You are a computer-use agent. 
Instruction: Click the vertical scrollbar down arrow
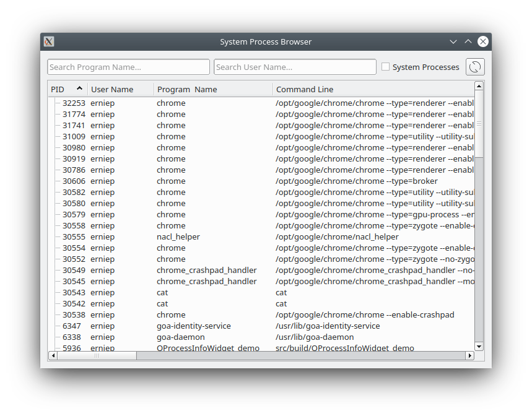(479, 347)
